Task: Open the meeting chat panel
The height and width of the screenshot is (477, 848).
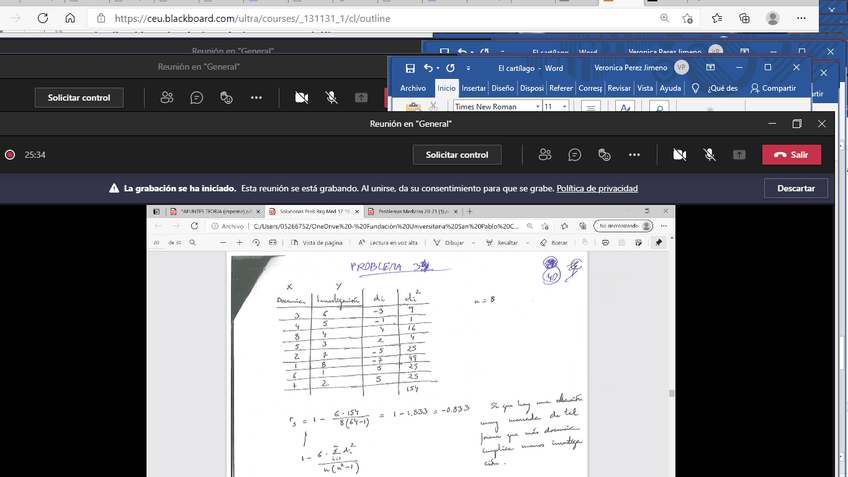Action: [x=575, y=155]
